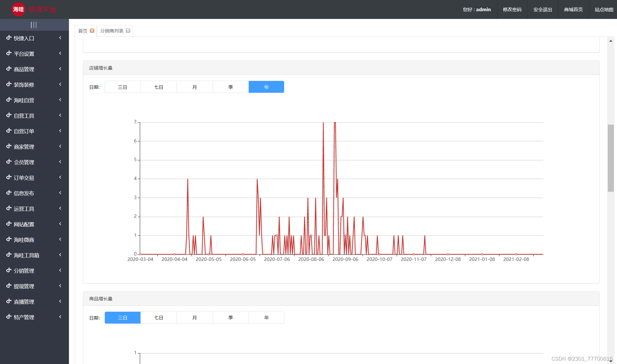
Task: Select 七日 range for 商品增长量
Action: (x=159, y=318)
